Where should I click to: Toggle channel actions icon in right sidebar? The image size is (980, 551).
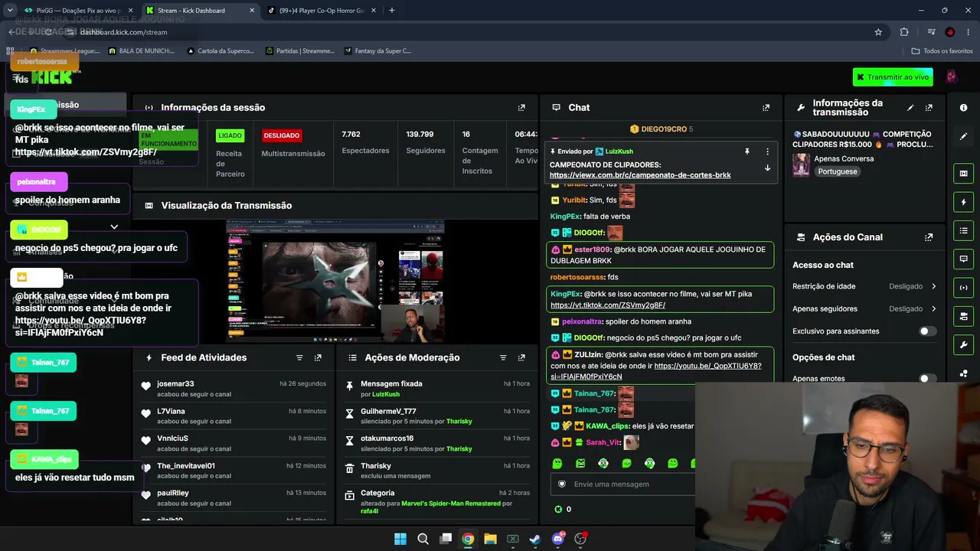coord(963,316)
